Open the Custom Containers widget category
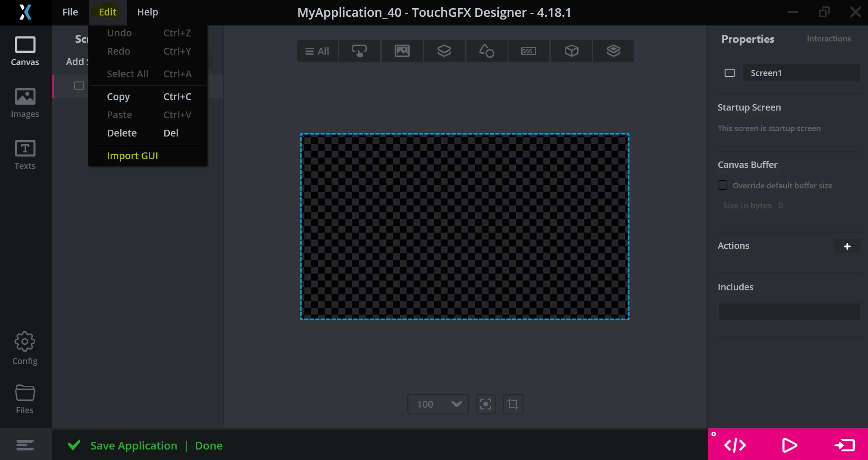This screenshot has width=868, height=460. pyautogui.click(x=614, y=51)
